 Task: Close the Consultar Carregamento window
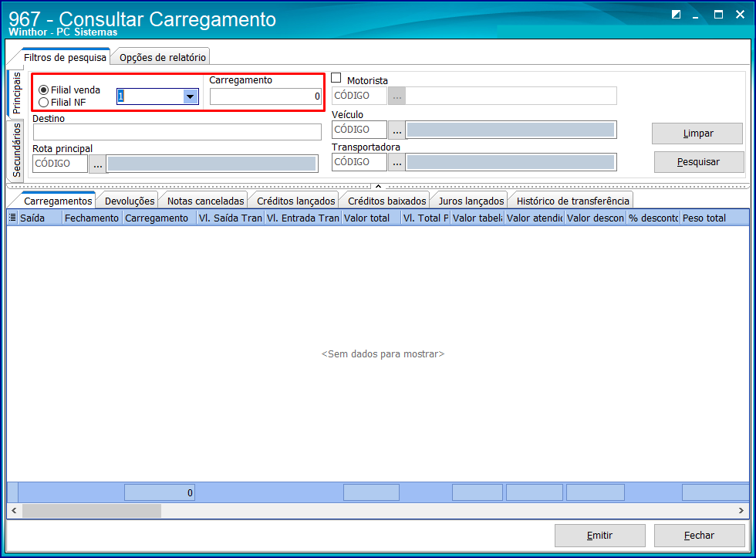740,15
